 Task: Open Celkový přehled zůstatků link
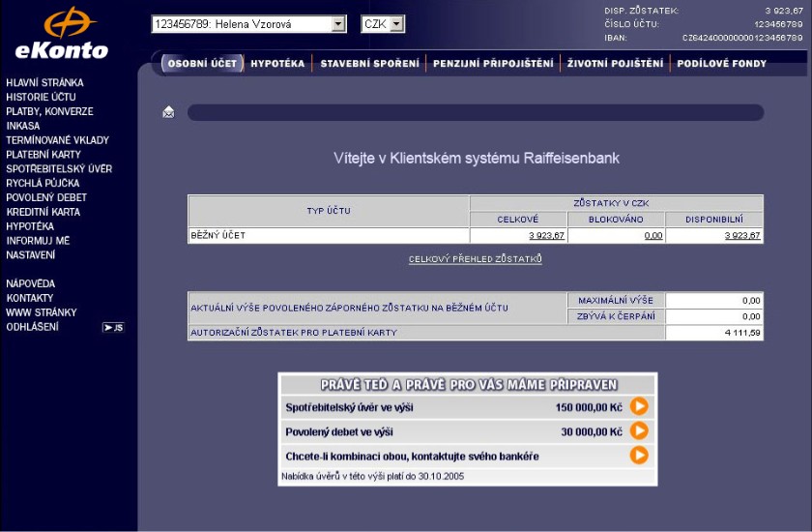pos(476,259)
